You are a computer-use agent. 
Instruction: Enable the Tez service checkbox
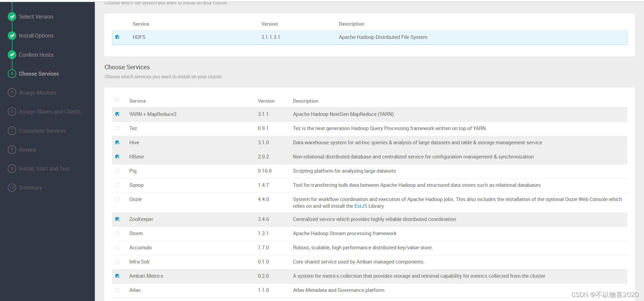(117, 128)
